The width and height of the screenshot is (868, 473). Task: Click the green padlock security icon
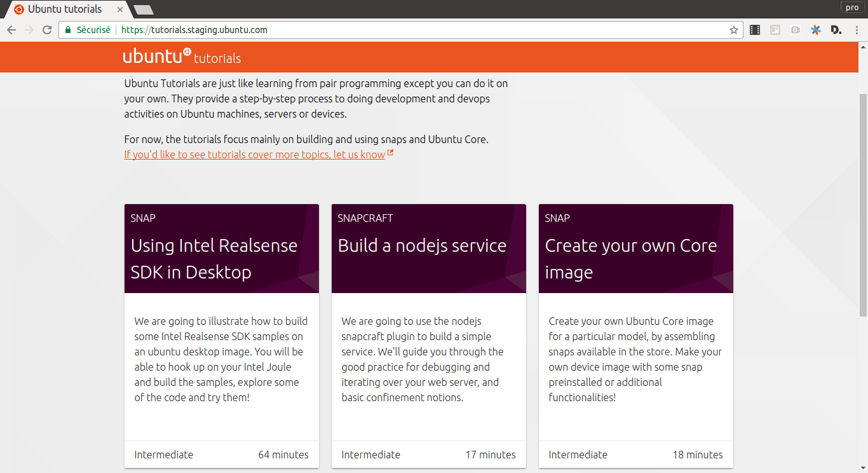(x=68, y=30)
